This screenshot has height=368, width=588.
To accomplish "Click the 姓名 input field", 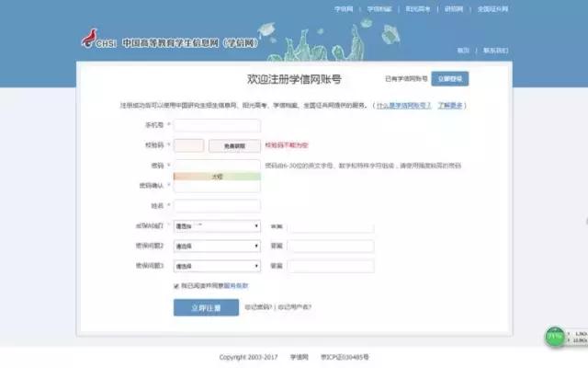I will 217,206.
